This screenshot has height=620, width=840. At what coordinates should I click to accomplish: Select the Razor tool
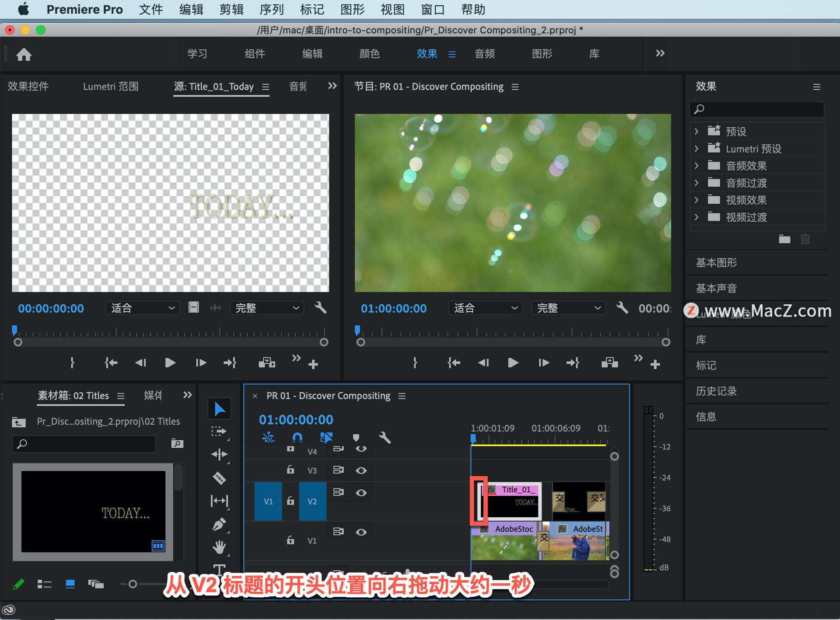coord(219,478)
